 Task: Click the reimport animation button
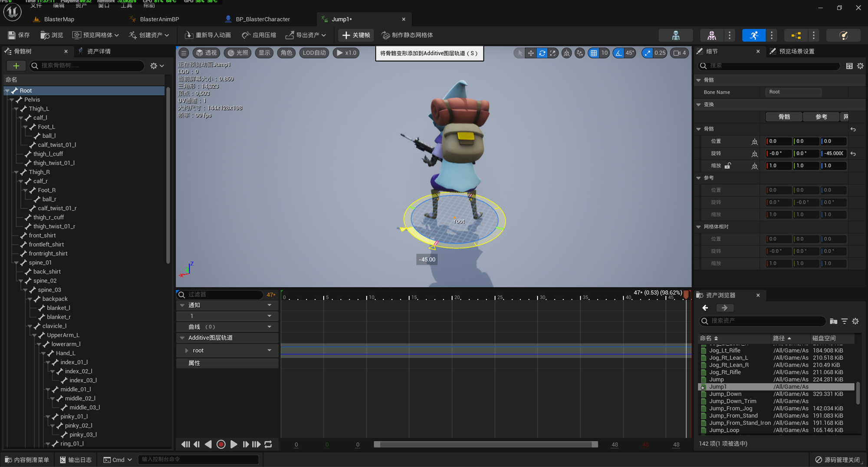(x=208, y=35)
